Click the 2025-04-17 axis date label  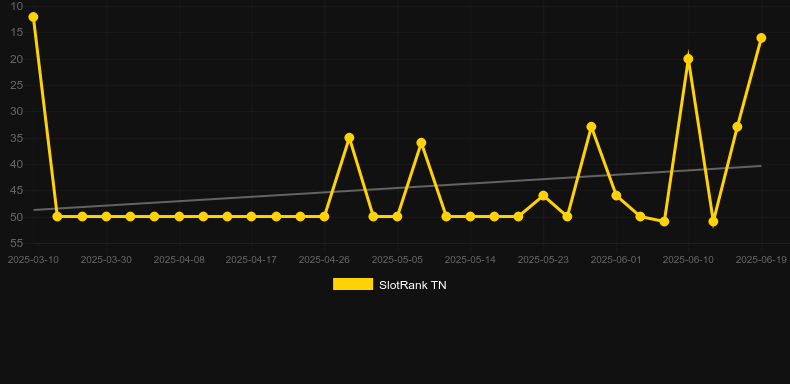pyautogui.click(x=251, y=260)
